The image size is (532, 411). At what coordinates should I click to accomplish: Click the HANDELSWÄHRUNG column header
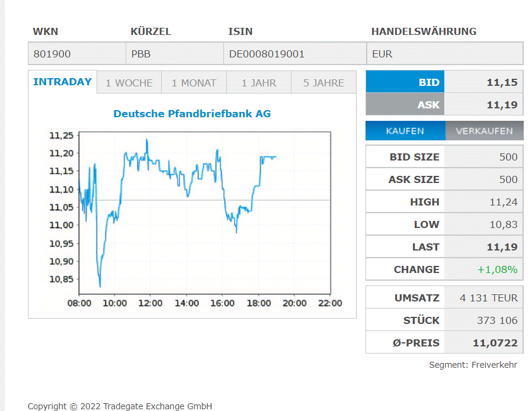tap(424, 31)
